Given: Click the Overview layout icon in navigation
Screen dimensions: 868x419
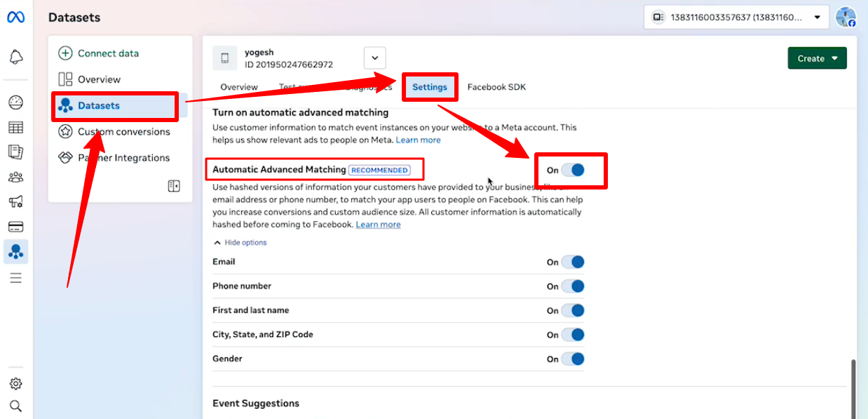Looking at the screenshot, I should pos(65,79).
